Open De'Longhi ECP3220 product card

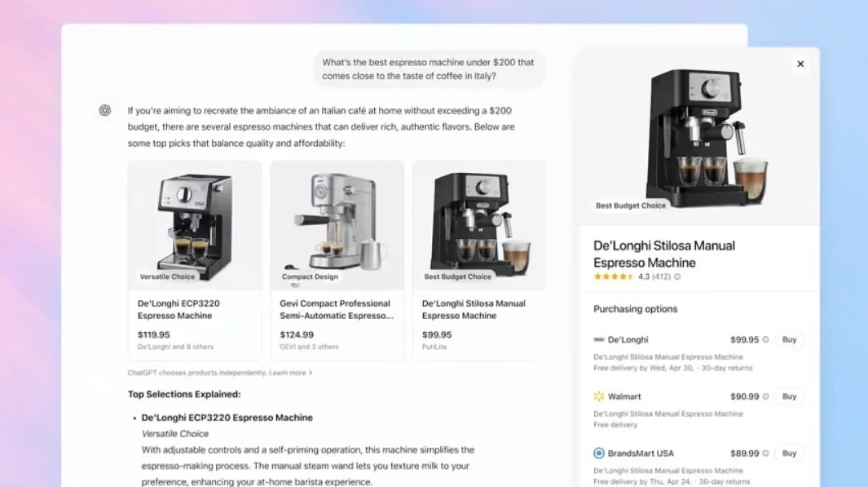pyautogui.click(x=195, y=260)
